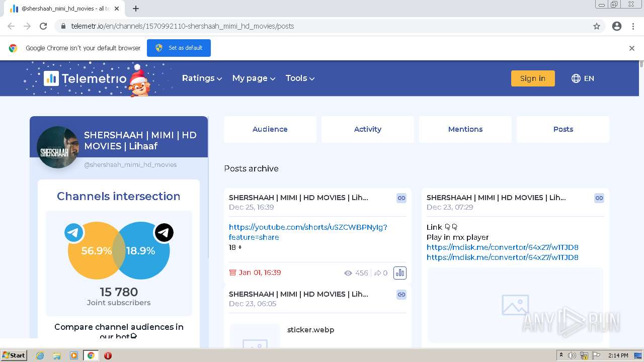644x362 pixels.
Task: Click the forwards share icon on Dec 25 post
Action: (x=378, y=273)
